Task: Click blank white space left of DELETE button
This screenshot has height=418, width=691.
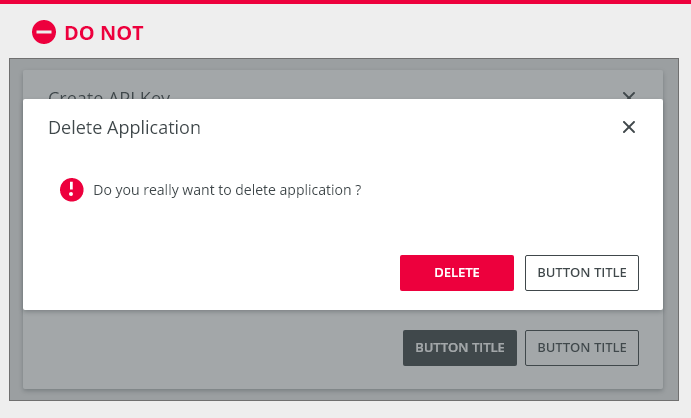Action: 212,273
